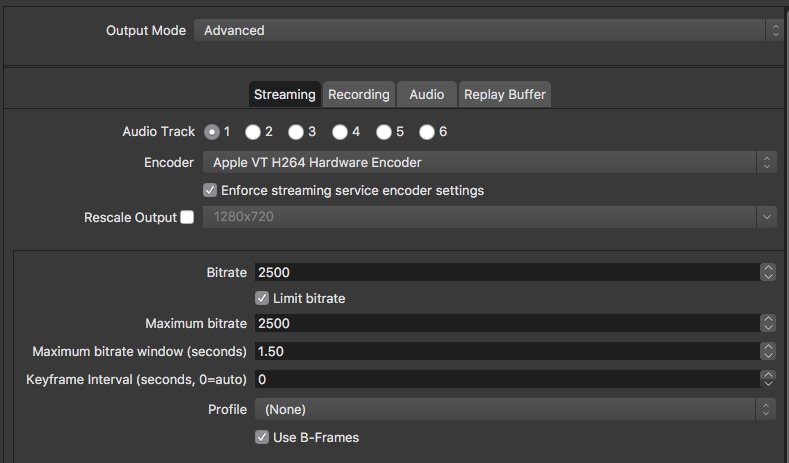Click the Maximum bitrate window stepper arrows

(x=768, y=352)
